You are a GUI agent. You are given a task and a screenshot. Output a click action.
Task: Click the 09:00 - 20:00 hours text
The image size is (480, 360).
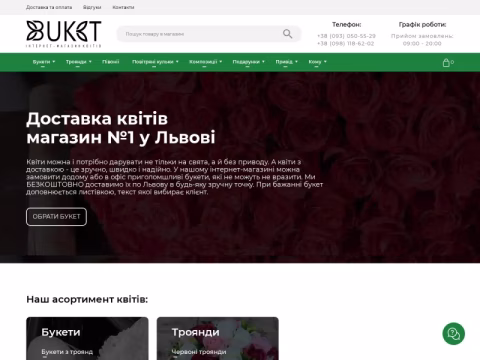(422, 44)
